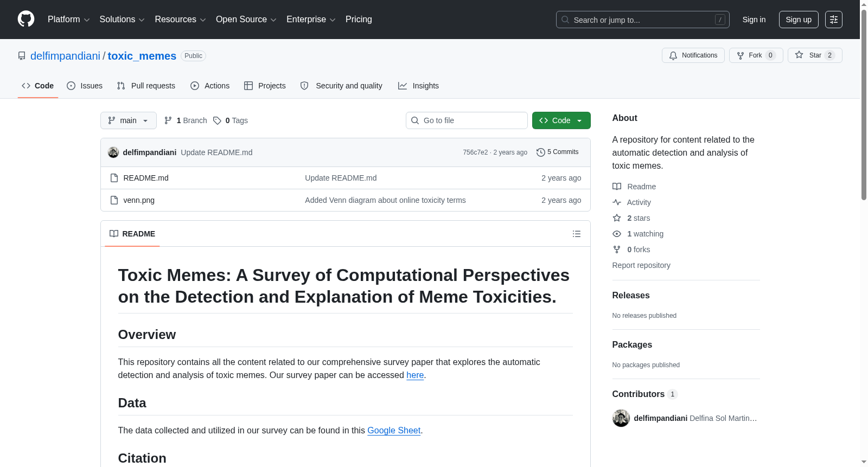Open the venn.png file link
This screenshot has height=467, width=868.
click(139, 200)
